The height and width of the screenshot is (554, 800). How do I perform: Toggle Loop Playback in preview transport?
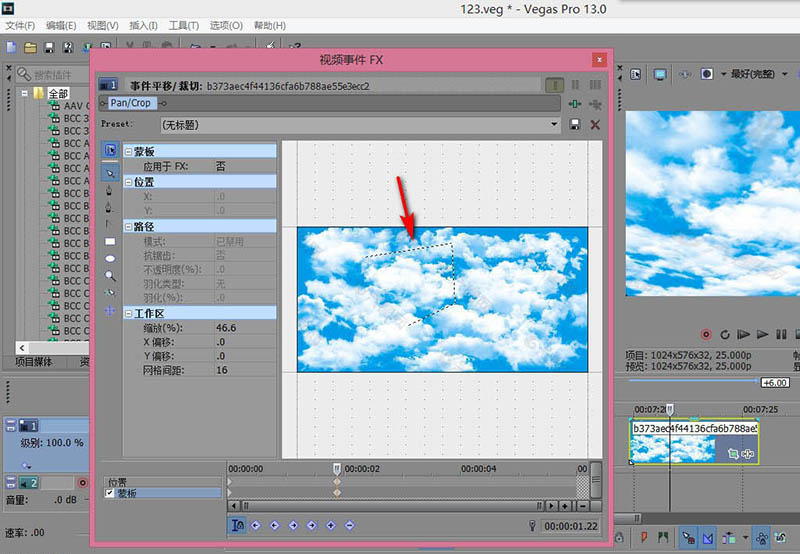(724, 335)
